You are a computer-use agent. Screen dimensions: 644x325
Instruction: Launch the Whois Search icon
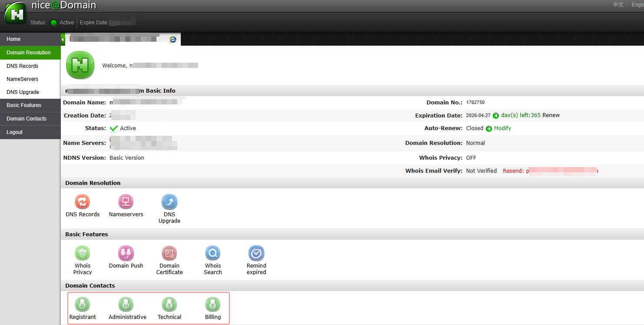[213, 253]
